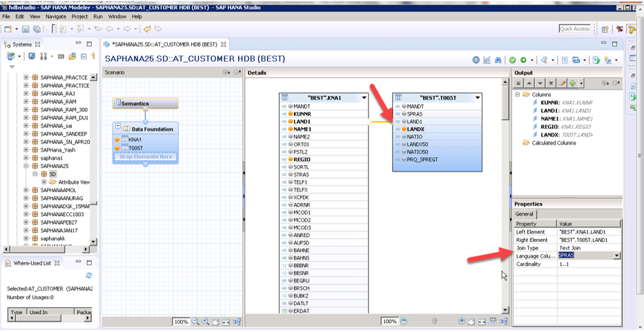The width and height of the screenshot is (644, 332).
Task: Click the Quick Access search field
Action: [x=575, y=29]
